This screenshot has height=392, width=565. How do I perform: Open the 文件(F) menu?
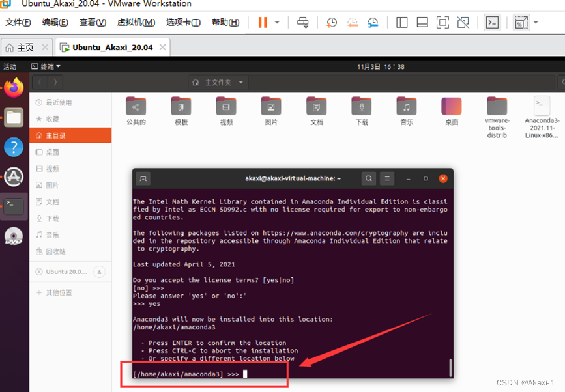tap(18, 22)
